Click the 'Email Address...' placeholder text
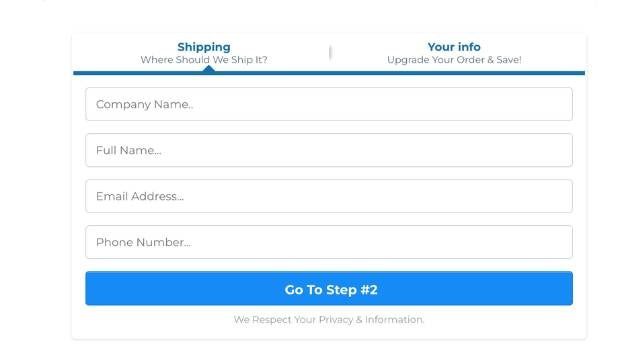Image resolution: width=640 pixels, height=360 pixels. point(140,196)
